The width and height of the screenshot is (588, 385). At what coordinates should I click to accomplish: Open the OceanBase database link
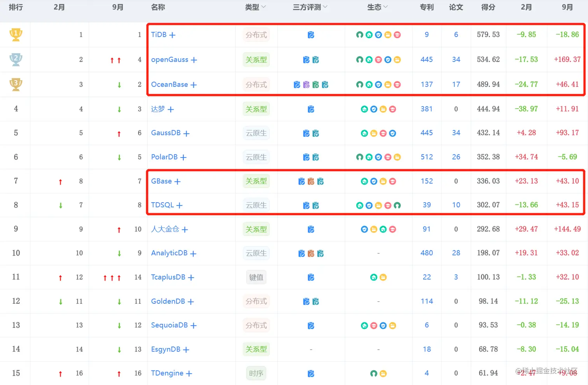(170, 84)
